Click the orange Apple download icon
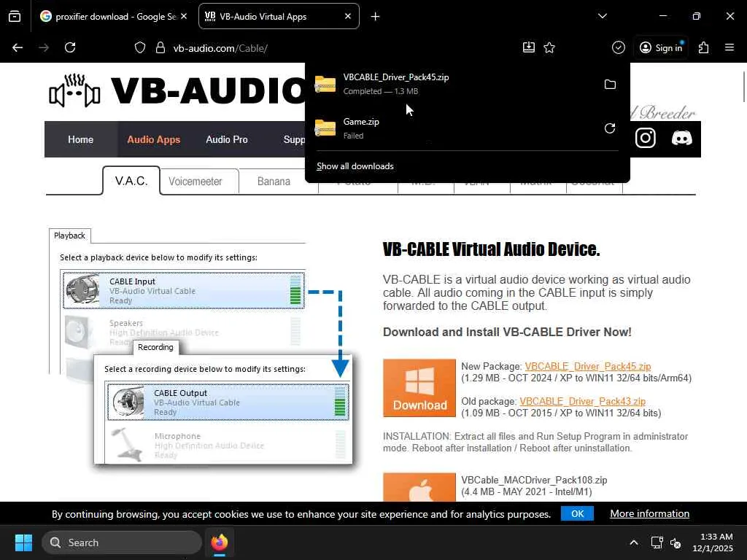The height and width of the screenshot is (560, 747). point(419,486)
